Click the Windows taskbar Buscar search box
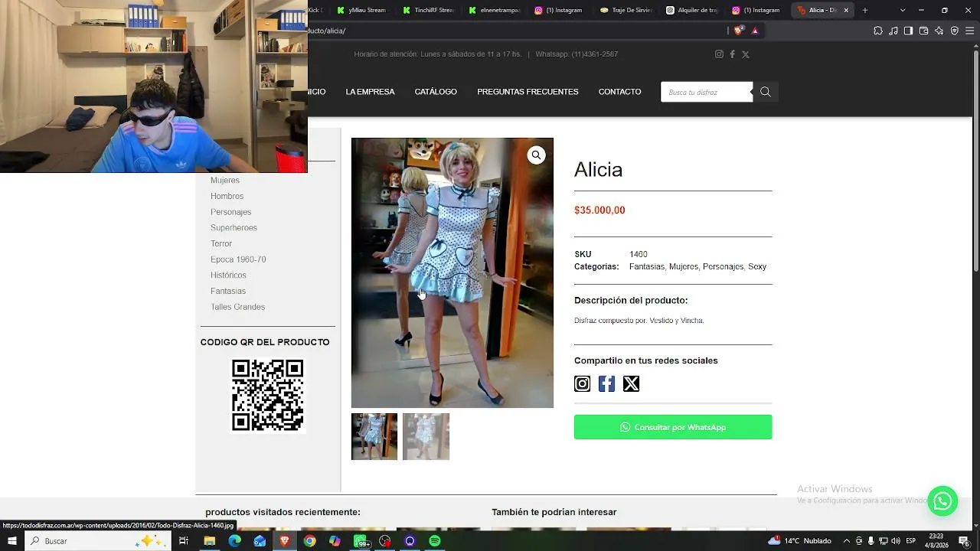 click(x=98, y=541)
